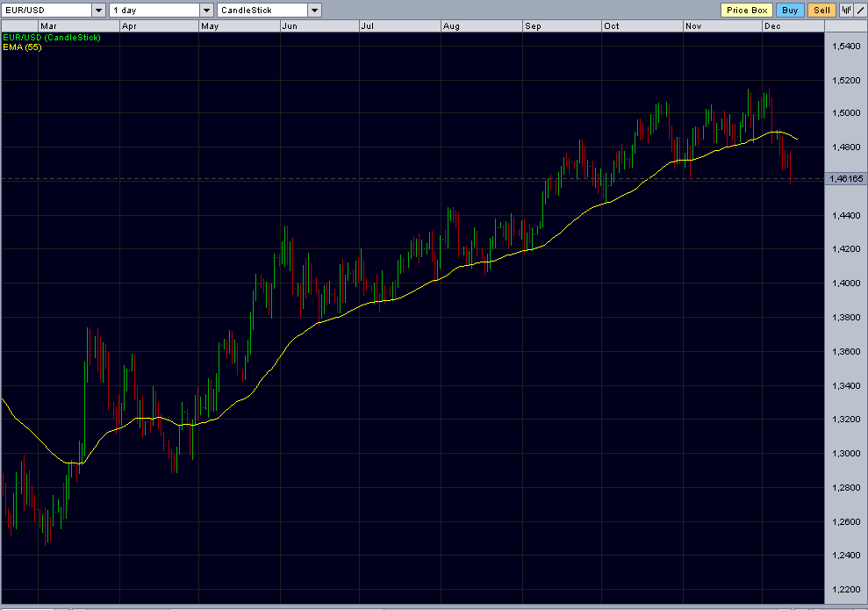This screenshot has width=868, height=610.
Task: Click the Aug label on time axis
Action: coord(451,26)
